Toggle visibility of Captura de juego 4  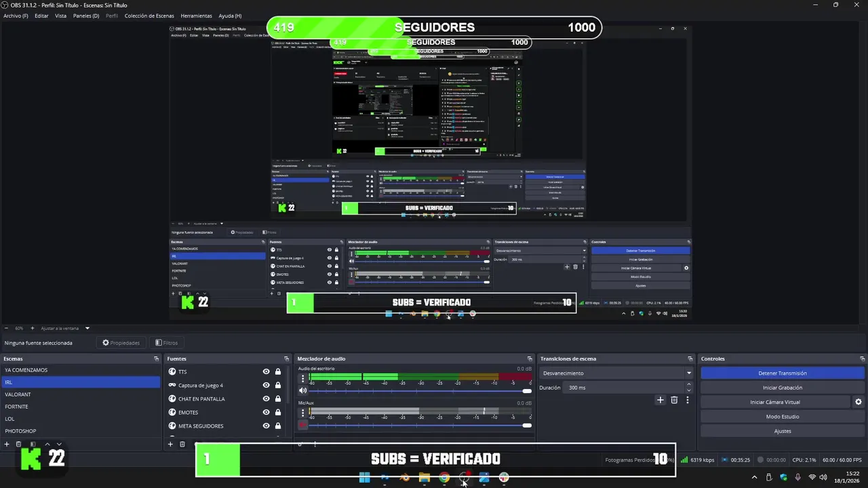tap(266, 385)
